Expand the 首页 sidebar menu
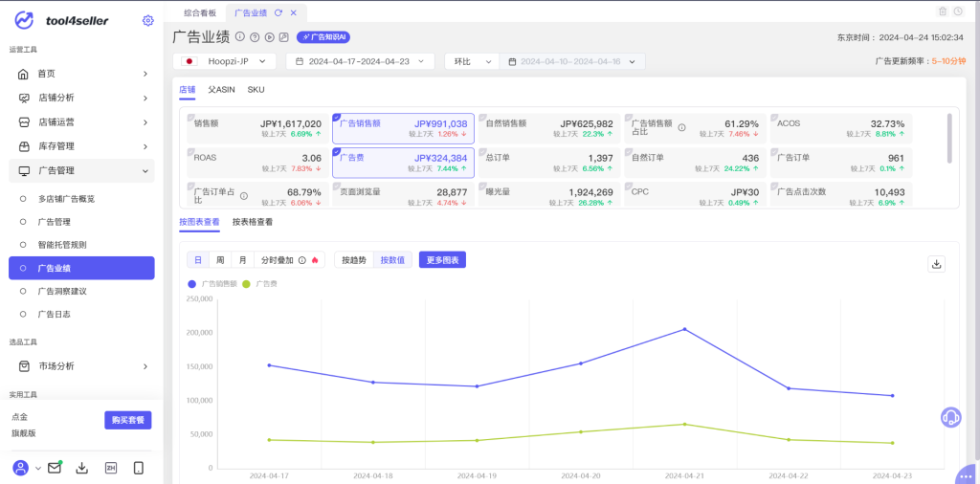The height and width of the screenshot is (484, 980). [x=145, y=74]
